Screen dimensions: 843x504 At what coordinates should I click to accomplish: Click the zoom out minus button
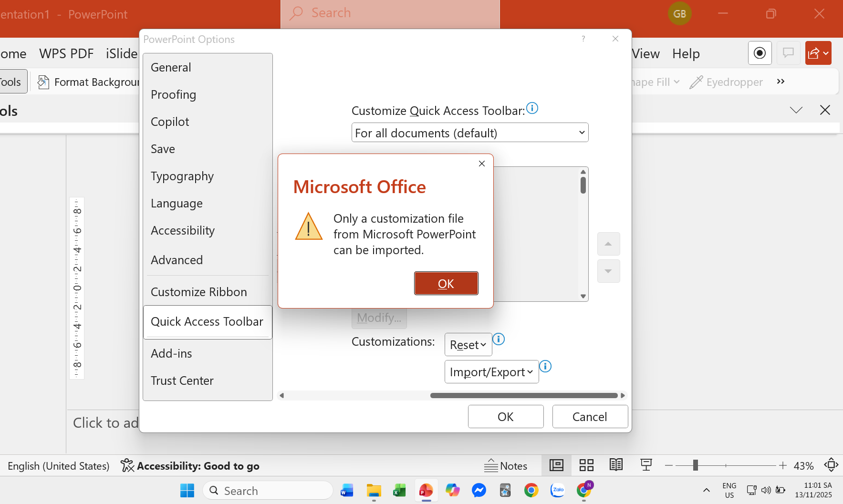click(x=669, y=465)
